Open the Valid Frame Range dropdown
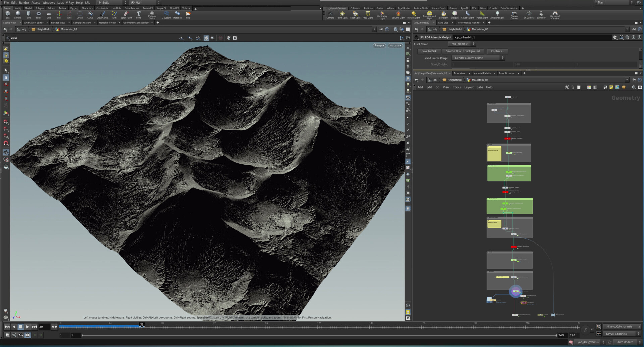Image resolution: width=644 pixels, height=347 pixels. (478, 58)
